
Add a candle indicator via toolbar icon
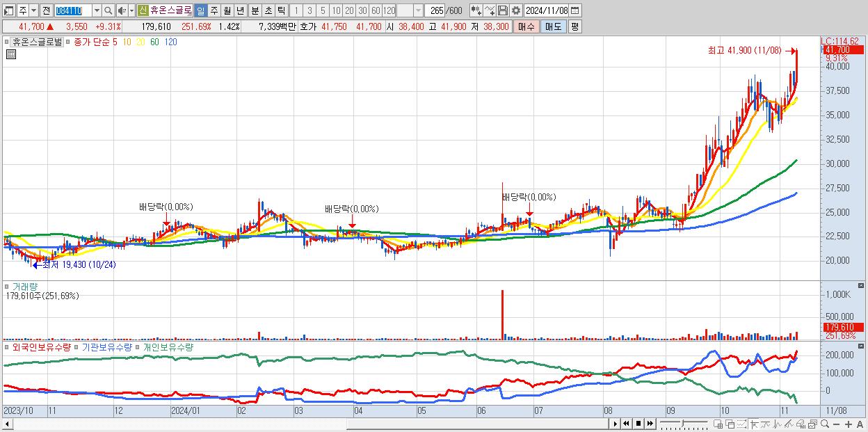point(476,10)
